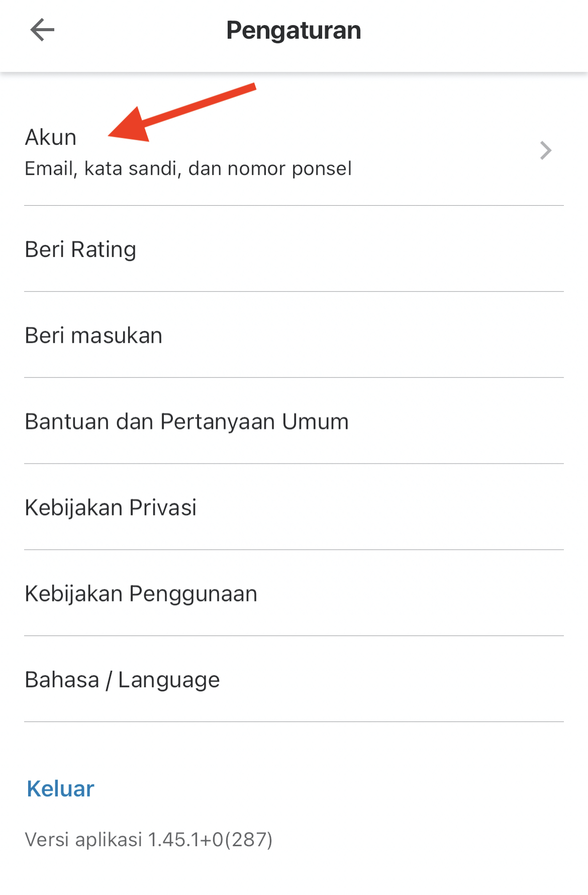Open Akun chevron arrow on the right

[x=546, y=151]
